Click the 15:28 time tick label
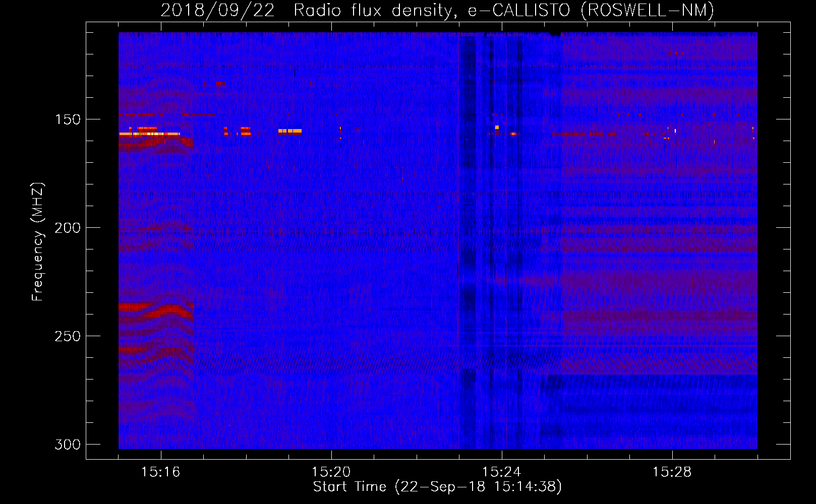816x504 pixels. [x=672, y=472]
